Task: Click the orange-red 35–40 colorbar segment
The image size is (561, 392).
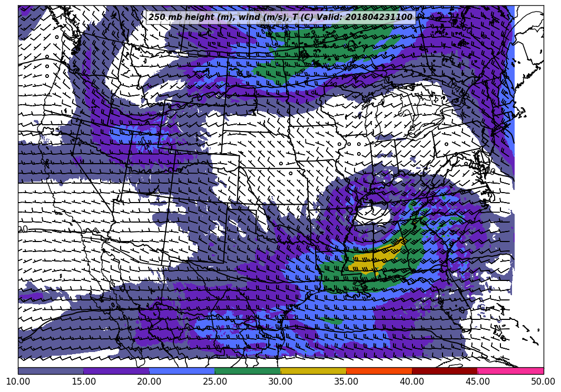Action: [379, 371]
